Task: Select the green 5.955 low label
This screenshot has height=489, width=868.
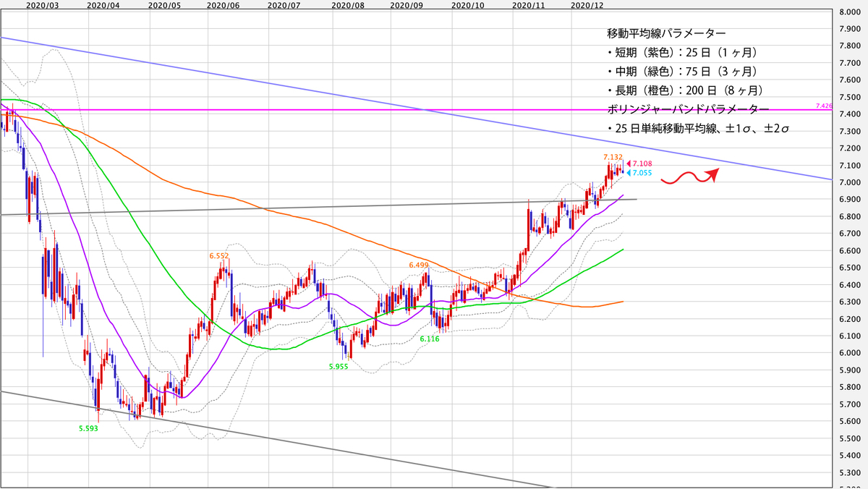Action: [x=339, y=366]
